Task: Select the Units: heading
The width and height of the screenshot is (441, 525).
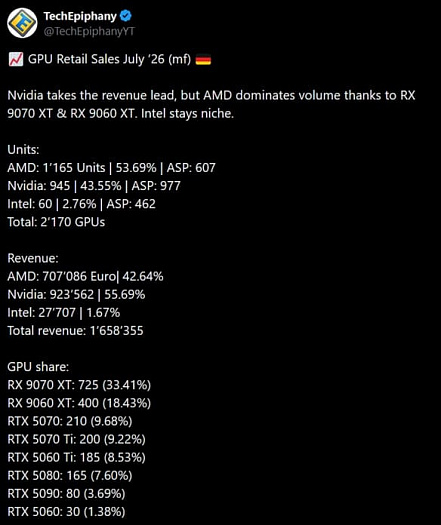Action: [23, 149]
